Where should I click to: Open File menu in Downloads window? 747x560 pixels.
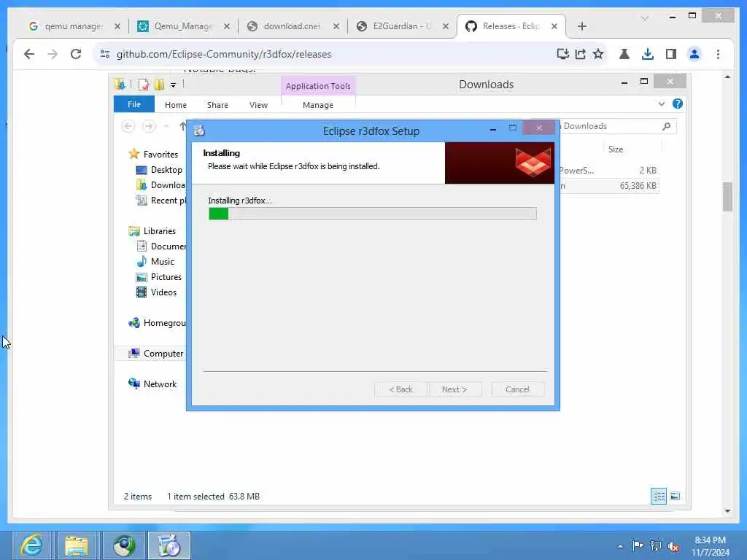click(134, 104)
